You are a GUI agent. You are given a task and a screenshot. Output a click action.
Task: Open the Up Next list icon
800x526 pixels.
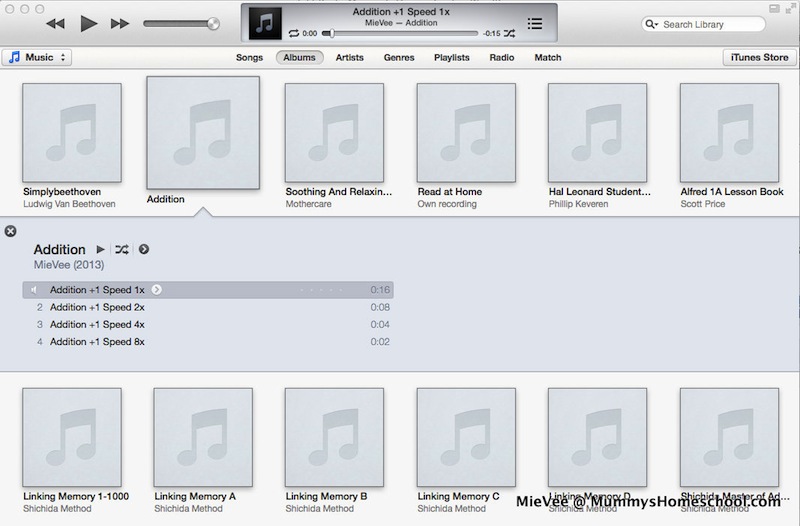[535, 23]
